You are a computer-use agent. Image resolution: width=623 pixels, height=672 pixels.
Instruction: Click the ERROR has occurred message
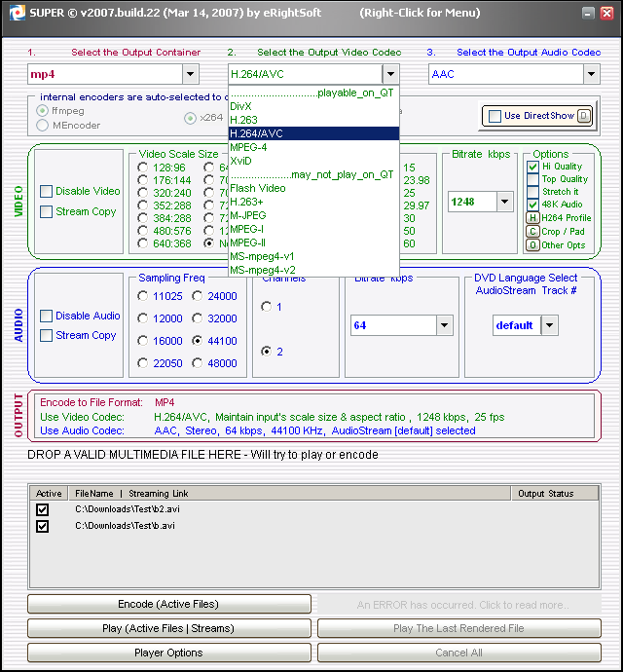(x=458, y=604)
